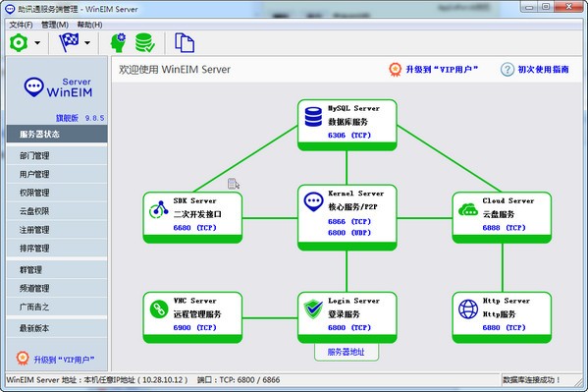Open the 初次使用指南 help link
588x392 pixels.
tap(544, 70)
